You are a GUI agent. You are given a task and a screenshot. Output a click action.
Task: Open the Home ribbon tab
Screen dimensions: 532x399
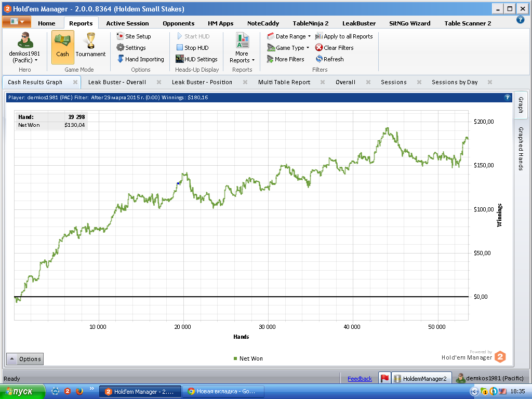click(x=46, y=23)
